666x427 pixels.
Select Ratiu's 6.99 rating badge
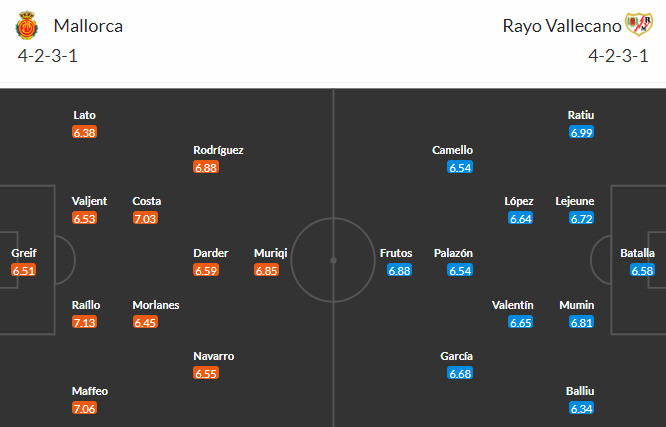(x=581, y=133)
